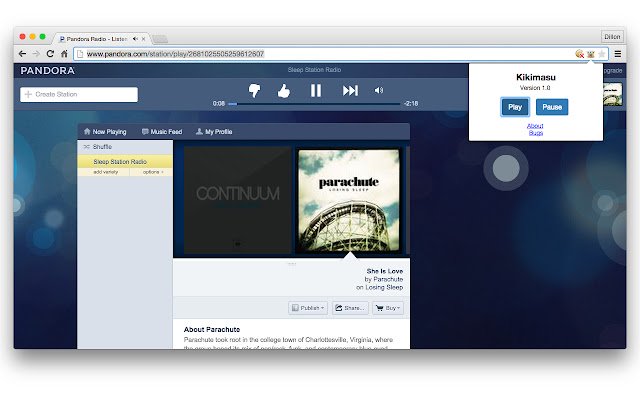The width and height of the screenshot is (640, 400).
Task: Open the My Profile tab
Action: pos(214,132)
